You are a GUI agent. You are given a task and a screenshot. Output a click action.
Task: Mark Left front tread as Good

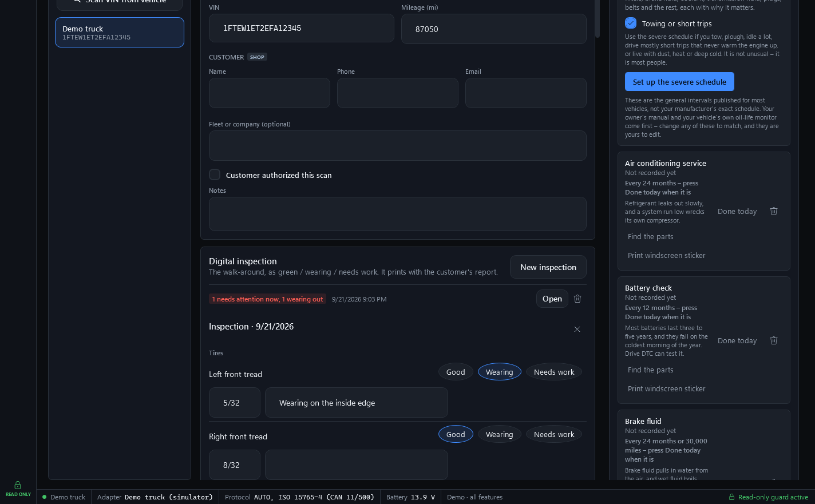pos(456,372)
